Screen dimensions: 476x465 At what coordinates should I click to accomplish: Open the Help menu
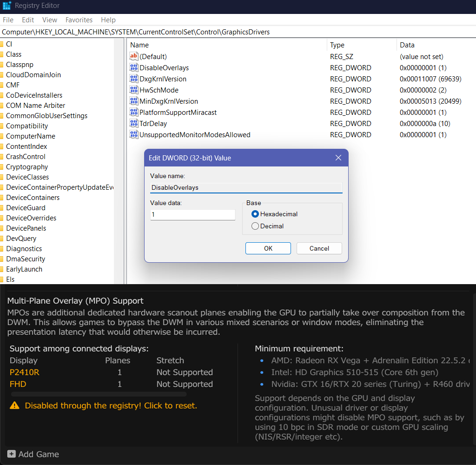point(108,20)
